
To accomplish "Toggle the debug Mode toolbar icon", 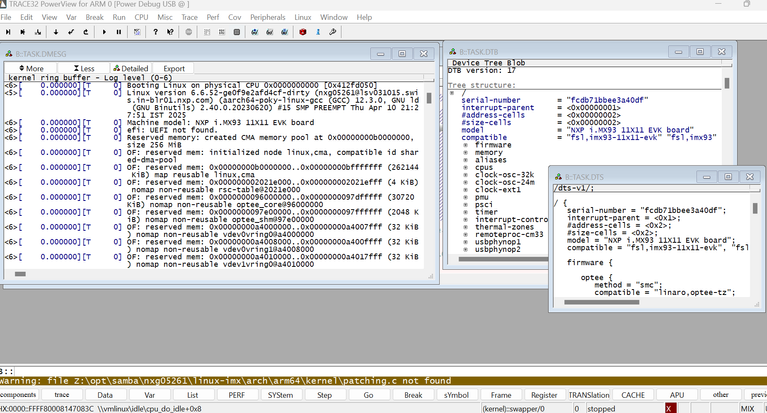I will click(x=137, y=32).
